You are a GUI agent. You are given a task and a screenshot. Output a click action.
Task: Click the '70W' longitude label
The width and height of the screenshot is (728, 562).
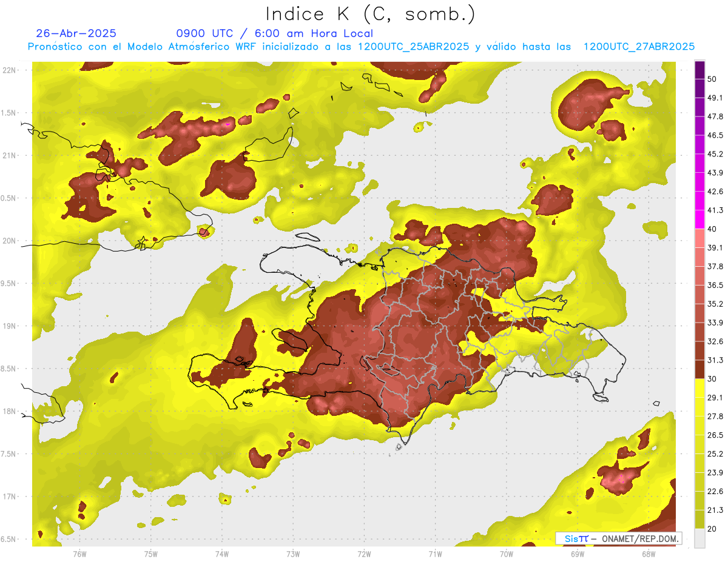coord(507,554)
